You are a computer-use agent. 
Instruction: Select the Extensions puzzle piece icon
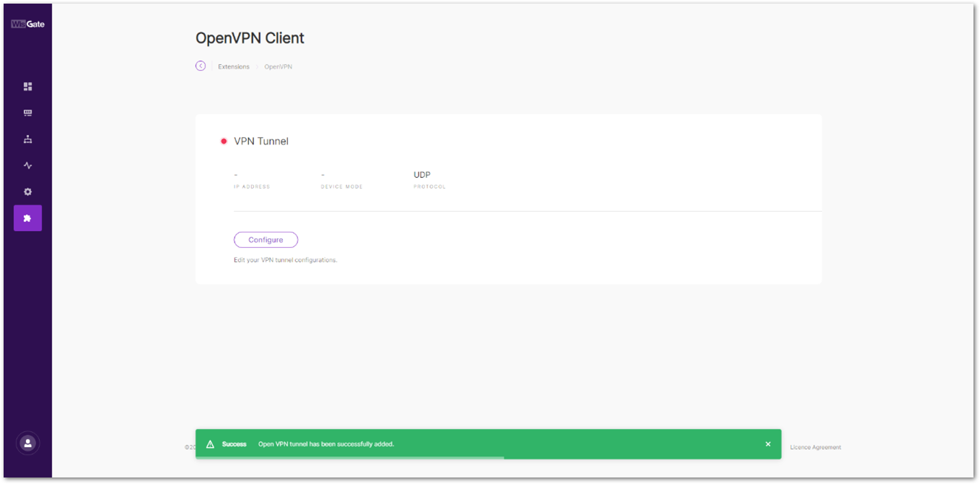click(27, 218)
